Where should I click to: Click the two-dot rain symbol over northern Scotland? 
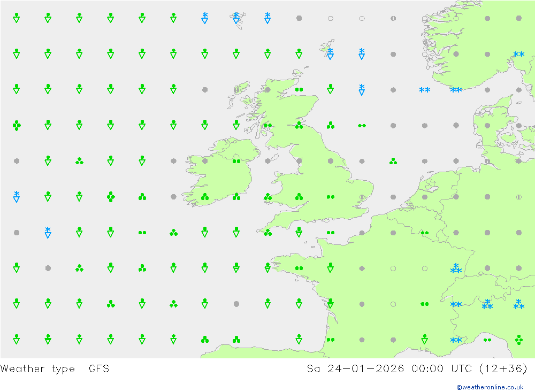coord(299,90)
